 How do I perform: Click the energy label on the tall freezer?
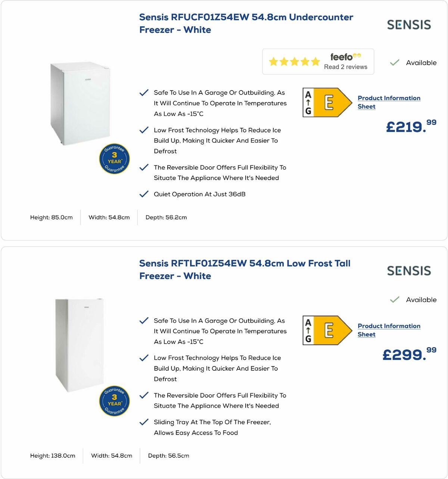click(x=327, y=330)
